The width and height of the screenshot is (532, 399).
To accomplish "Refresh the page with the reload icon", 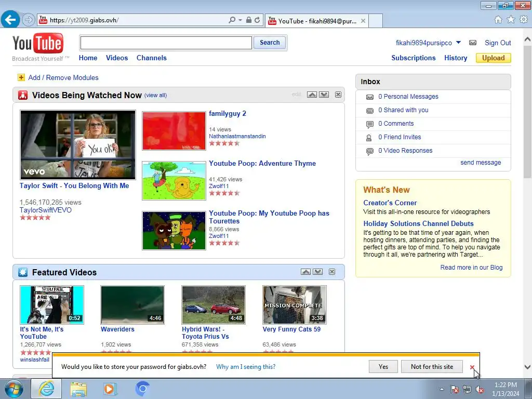I will 257,20.
